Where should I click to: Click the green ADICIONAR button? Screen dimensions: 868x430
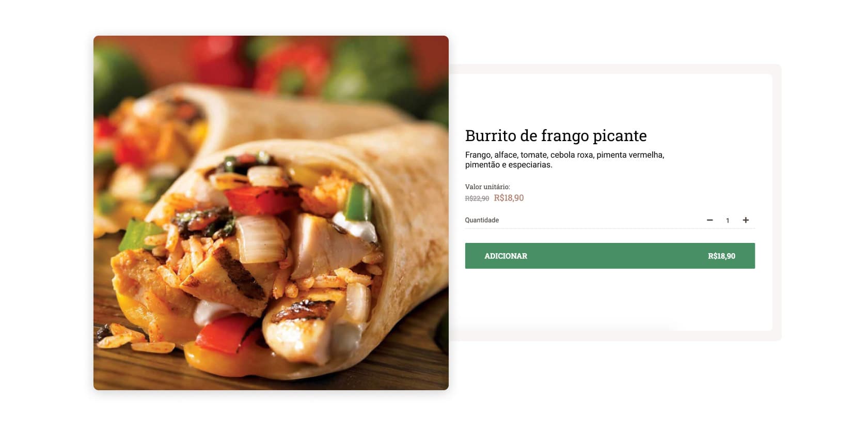pos(610,256)
